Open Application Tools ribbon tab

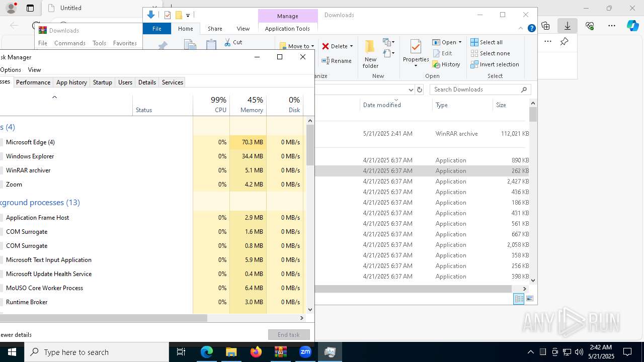pyautogui.click(x=287, y=29)
